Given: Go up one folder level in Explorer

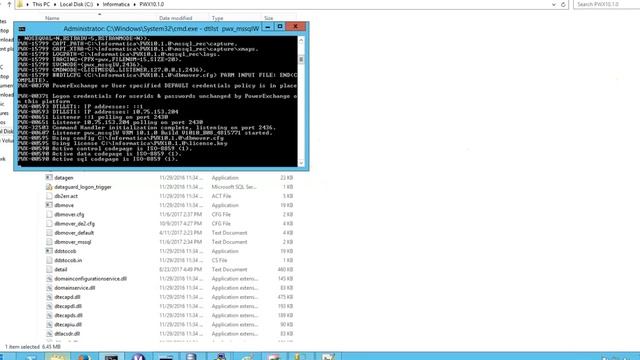Looking at the screenshot, I should point(9,4).
